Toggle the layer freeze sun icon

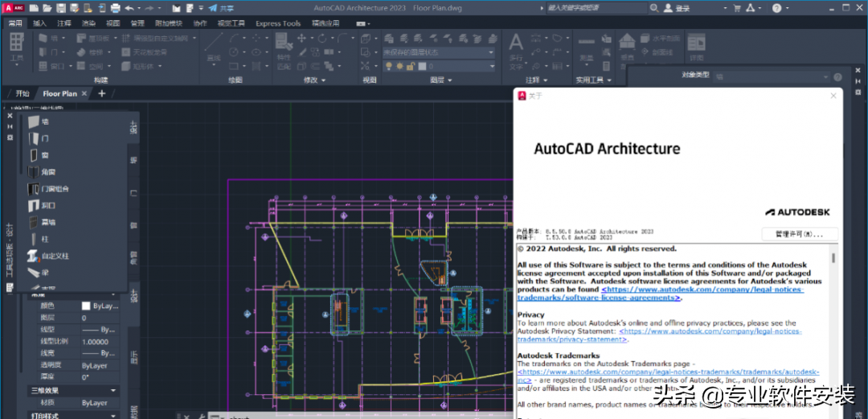pyautogui.click(x=399, y=66)
